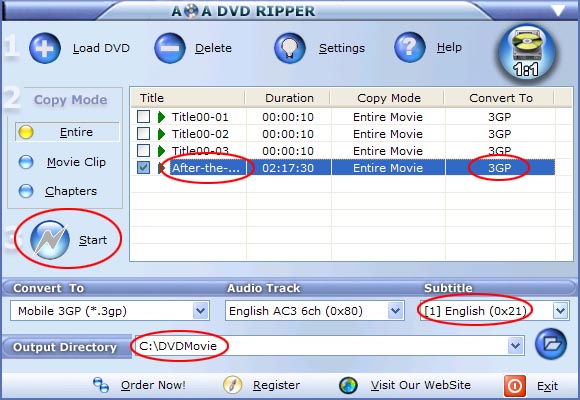580x400 pixels.
Task: Select the Movie Clip copy mode
Action: (x=26, y=162)
